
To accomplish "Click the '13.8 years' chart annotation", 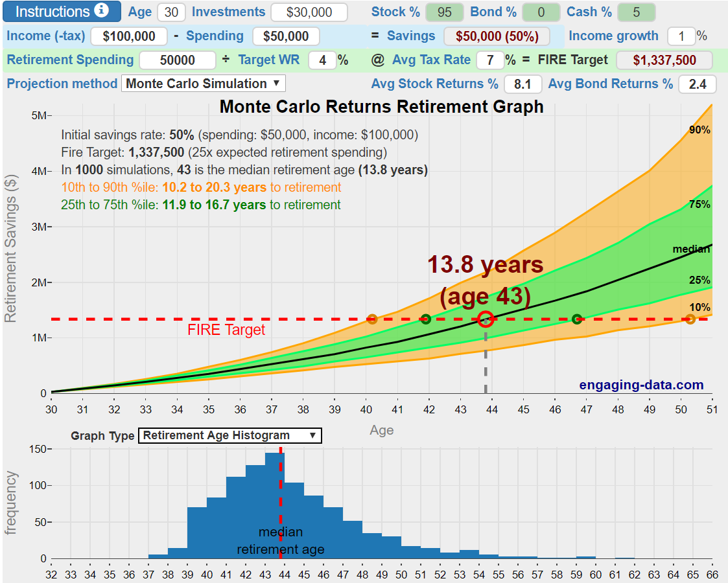I will 485,265.
